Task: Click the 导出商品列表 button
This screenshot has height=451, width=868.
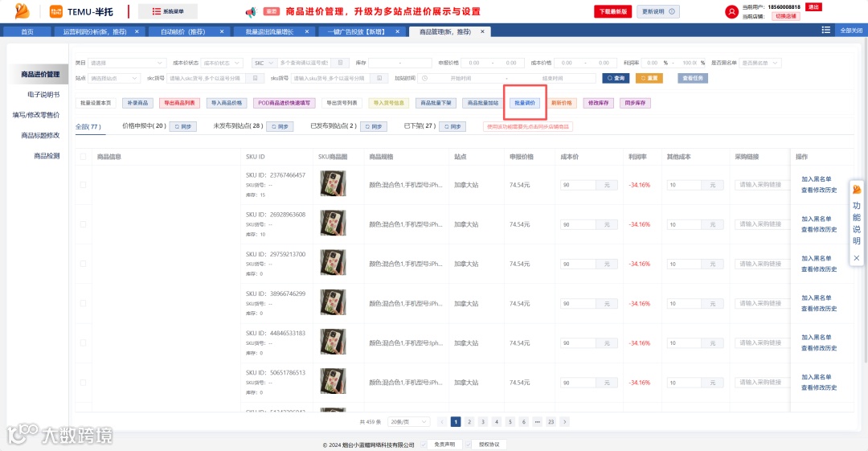Action: click(179, 103)
